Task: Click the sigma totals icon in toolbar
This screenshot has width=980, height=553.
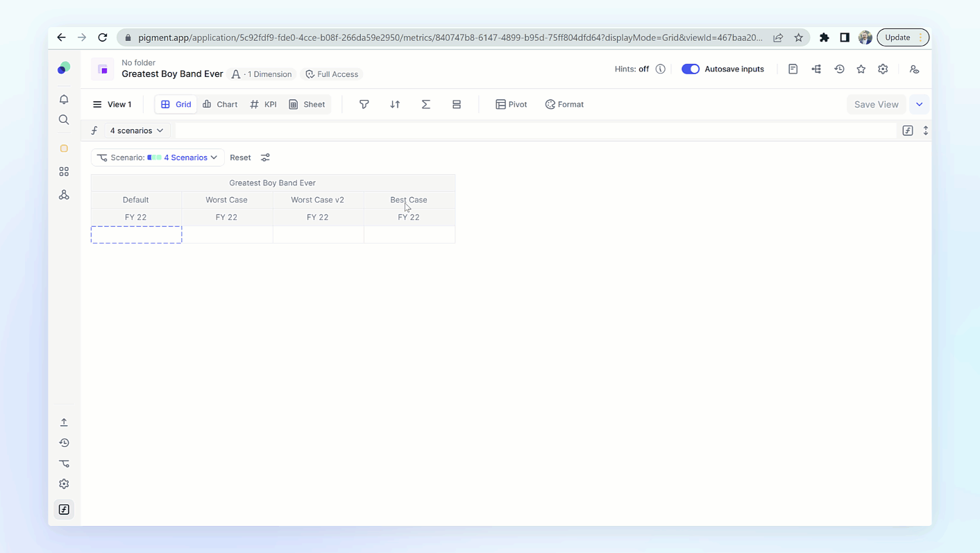Action: (x=426, y=104)
